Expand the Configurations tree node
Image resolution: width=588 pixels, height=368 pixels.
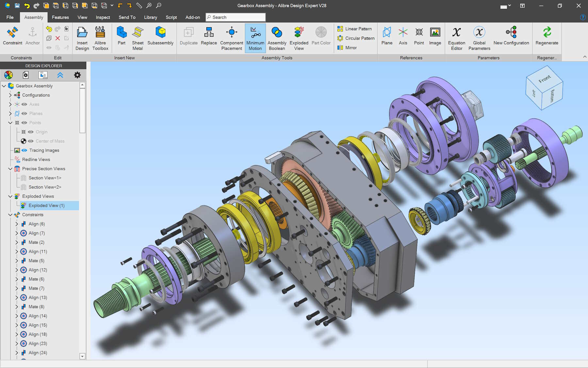[x=10, y=95]
